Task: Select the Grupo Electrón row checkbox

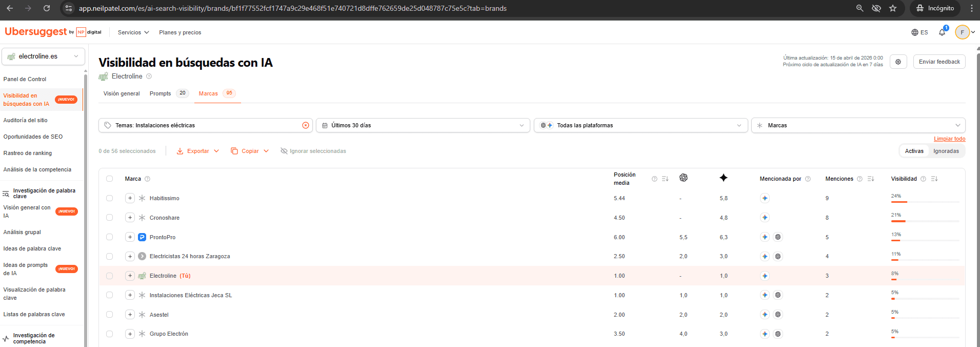Action: click(109, 334)
